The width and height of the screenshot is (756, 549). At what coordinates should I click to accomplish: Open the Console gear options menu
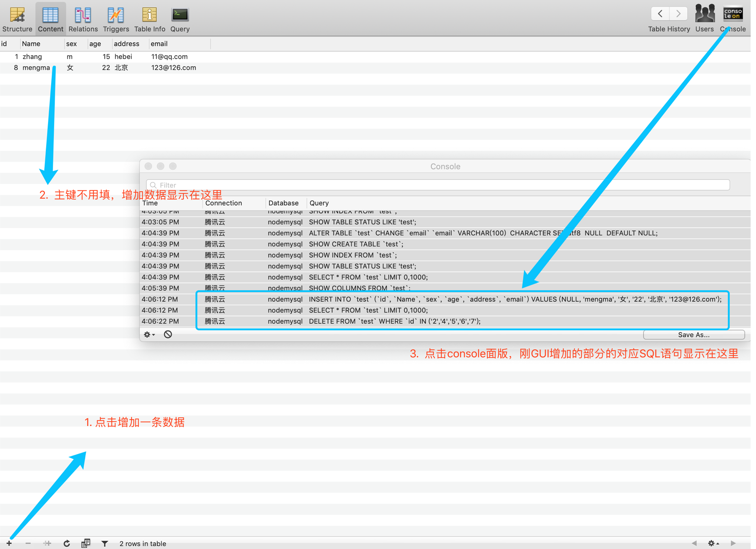(x=149, y=334)
